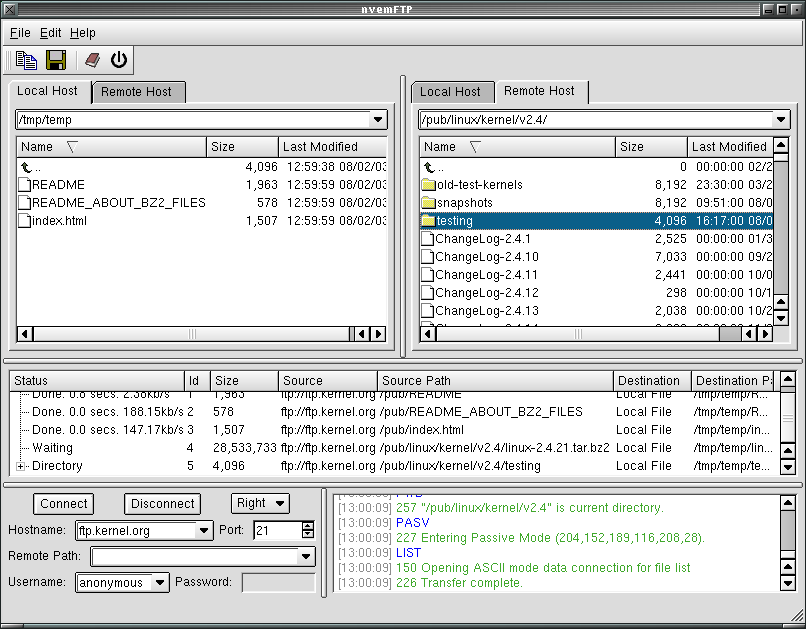This screenshot has width=806, height=629.
Task: Switch to Local Host tab in right pane
Action: (450, 92)
